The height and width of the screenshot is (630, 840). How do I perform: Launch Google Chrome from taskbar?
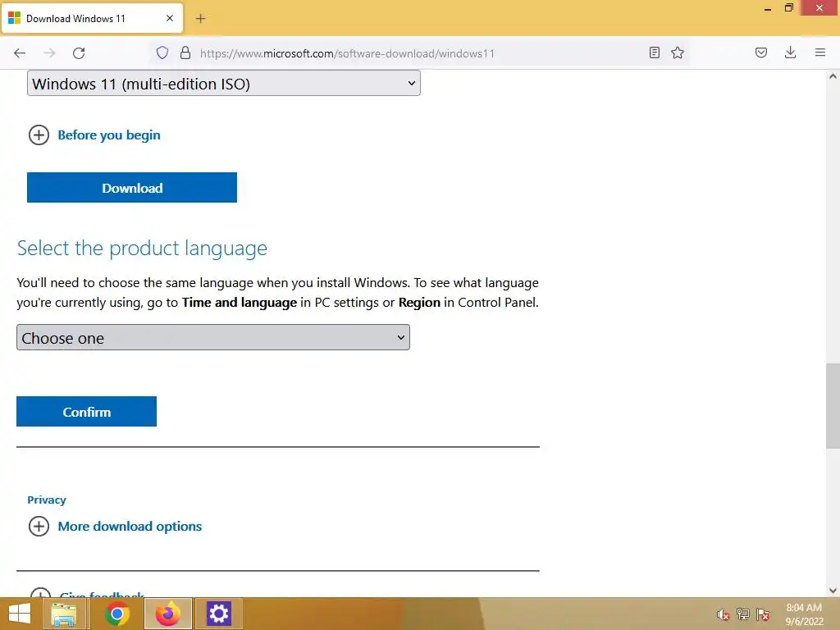coord(116,614)
